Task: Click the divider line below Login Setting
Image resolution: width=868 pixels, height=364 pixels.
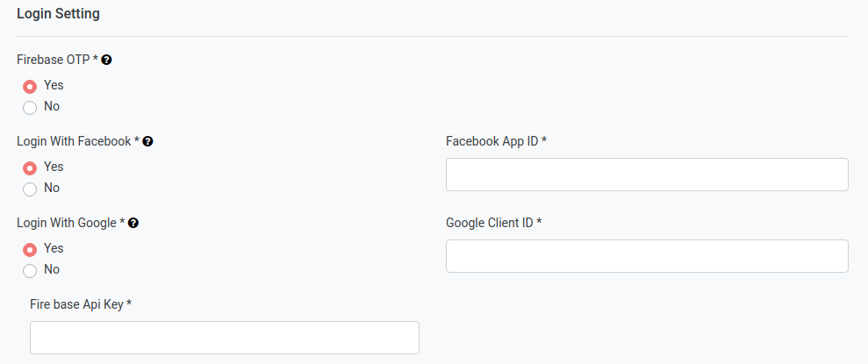Action: [433, 37]
